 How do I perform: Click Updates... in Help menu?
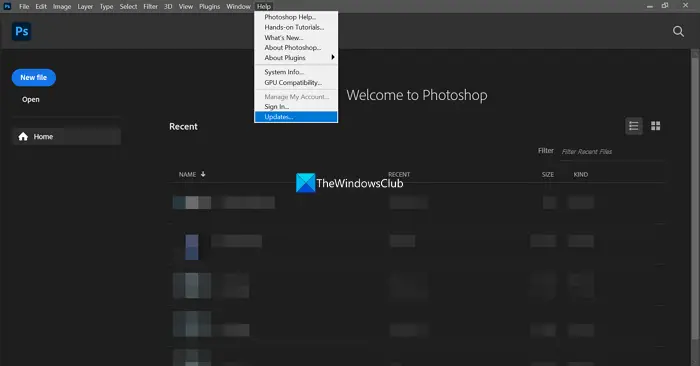tap(296, 117)
